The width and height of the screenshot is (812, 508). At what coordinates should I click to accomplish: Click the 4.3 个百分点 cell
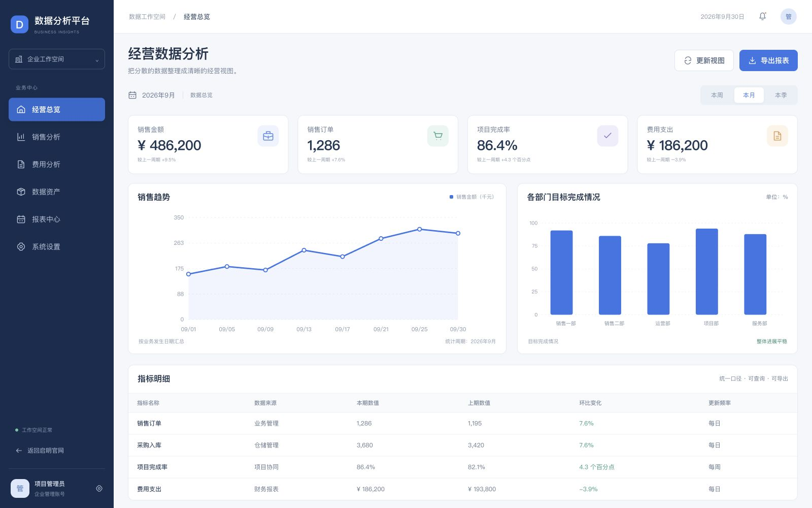(597, 467)
